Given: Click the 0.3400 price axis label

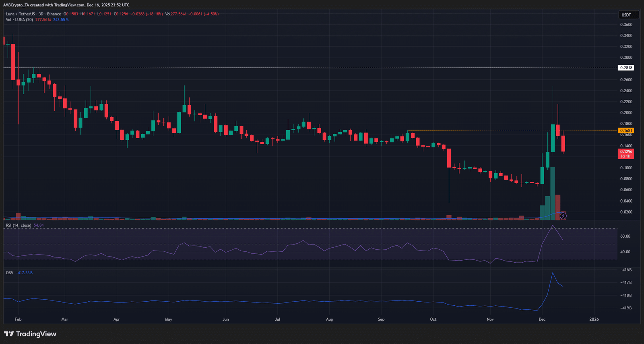Looking at the screenshot, I should (x=626, y=35).
